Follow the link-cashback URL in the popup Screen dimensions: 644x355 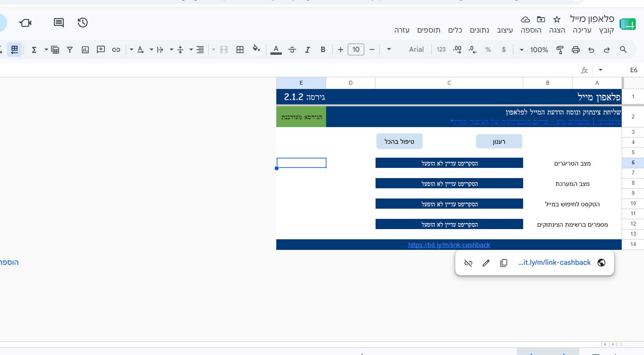coord(554,262)
